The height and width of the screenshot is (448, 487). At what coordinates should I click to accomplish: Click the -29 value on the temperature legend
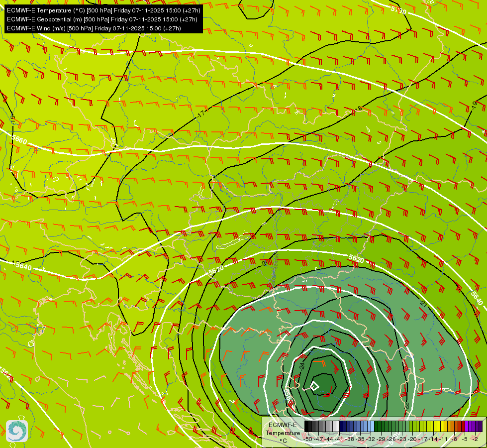pyautogui.click(x=381, y=439)
